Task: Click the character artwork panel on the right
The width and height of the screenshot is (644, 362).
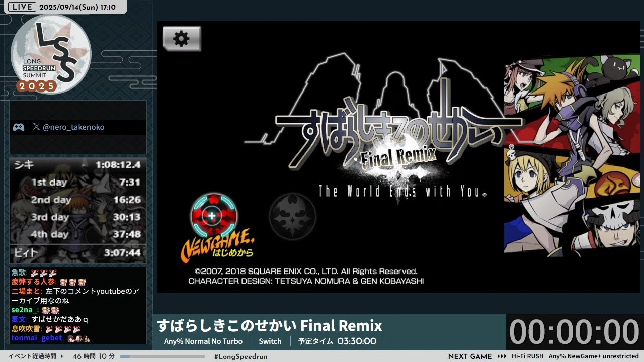Action: 571,156
